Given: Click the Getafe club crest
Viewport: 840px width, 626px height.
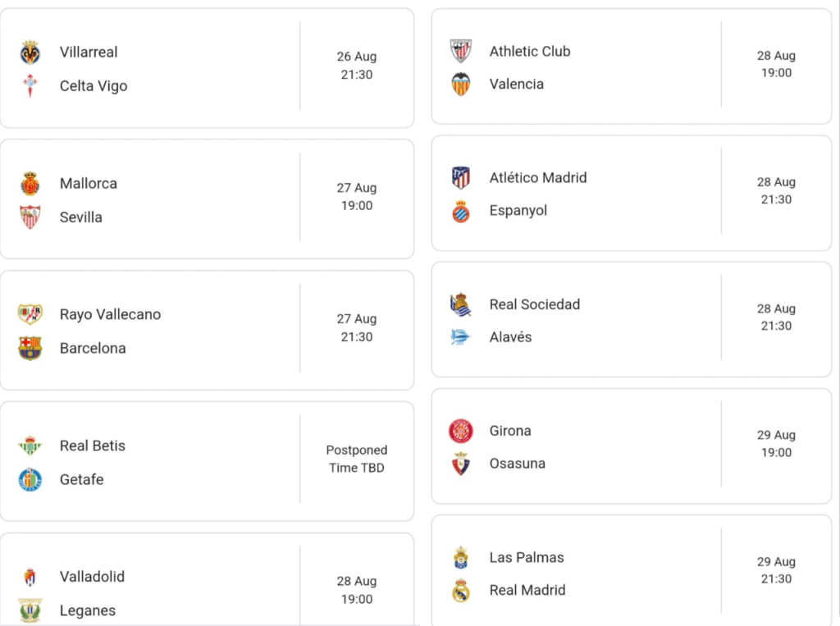Looking at the screenshot, I should click(30, 479).
